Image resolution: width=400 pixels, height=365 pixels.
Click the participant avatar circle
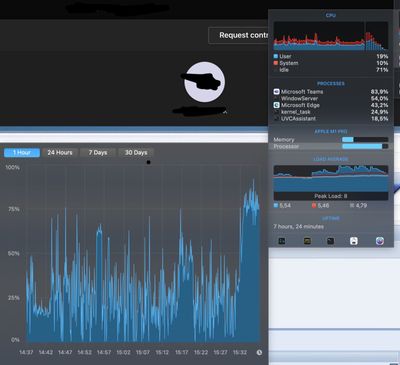coord(205,82)
